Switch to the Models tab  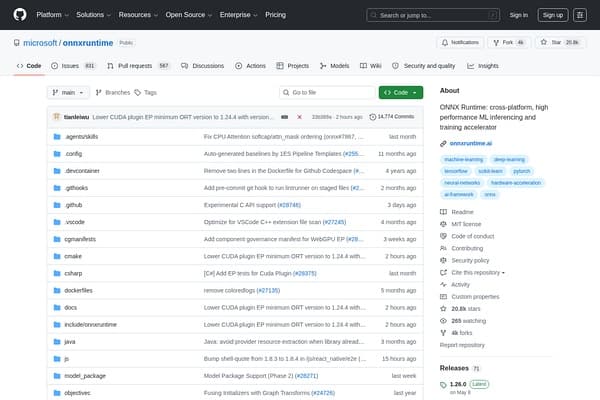(x=335, y=66)
